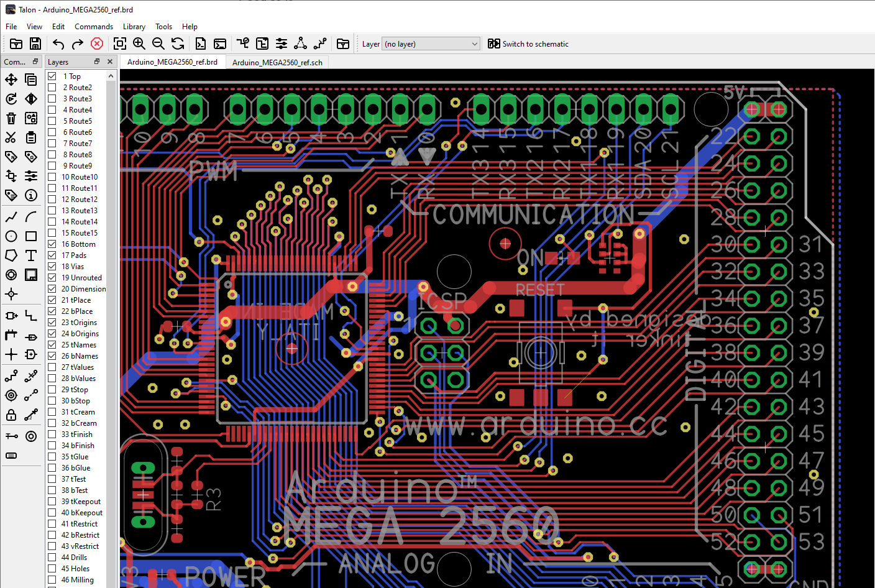Click the Save icon in toolbar
This screenshot has height=588, width=875.
click(35, 44)
